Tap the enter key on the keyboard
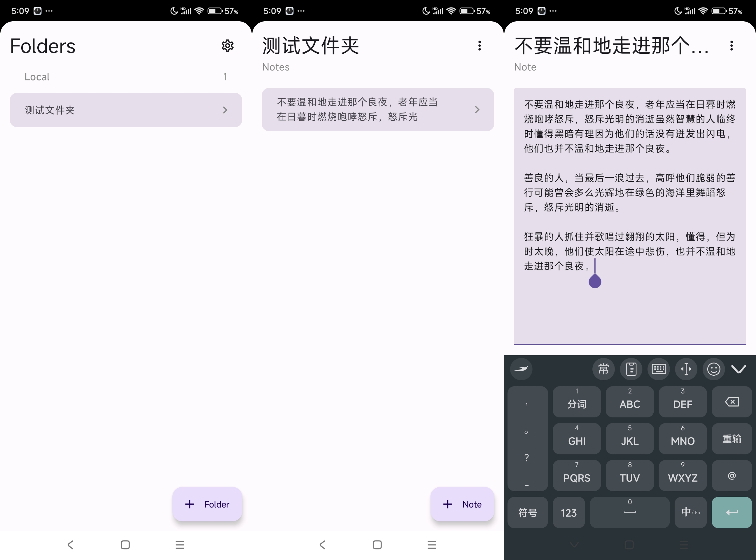 732,512
